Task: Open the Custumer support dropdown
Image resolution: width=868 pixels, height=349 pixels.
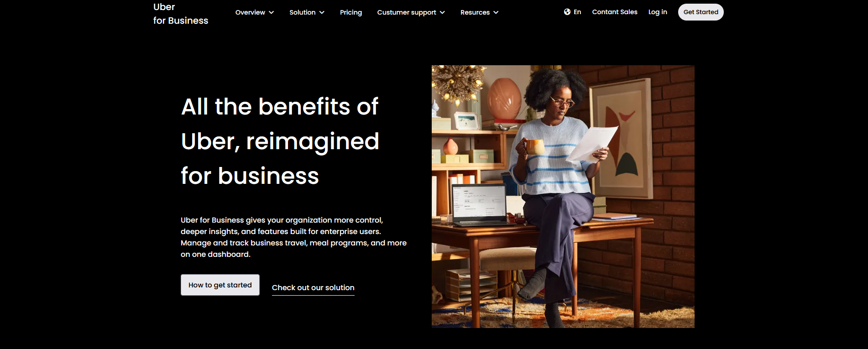Action: 411,12
